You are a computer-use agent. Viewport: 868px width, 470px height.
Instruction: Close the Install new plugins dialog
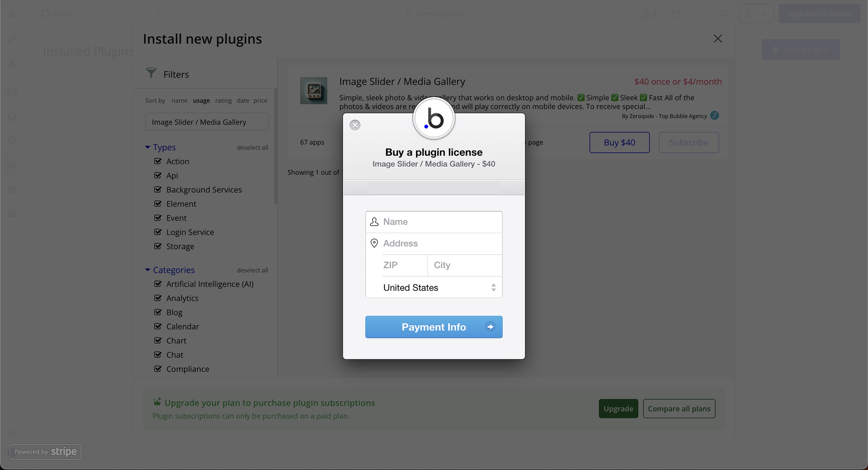(x=718, y=39)
